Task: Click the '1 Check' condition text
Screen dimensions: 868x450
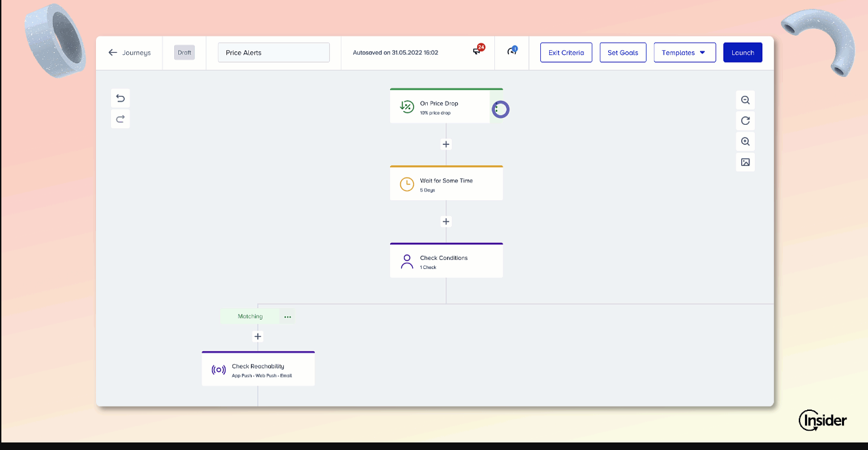Action: point(429,268)
